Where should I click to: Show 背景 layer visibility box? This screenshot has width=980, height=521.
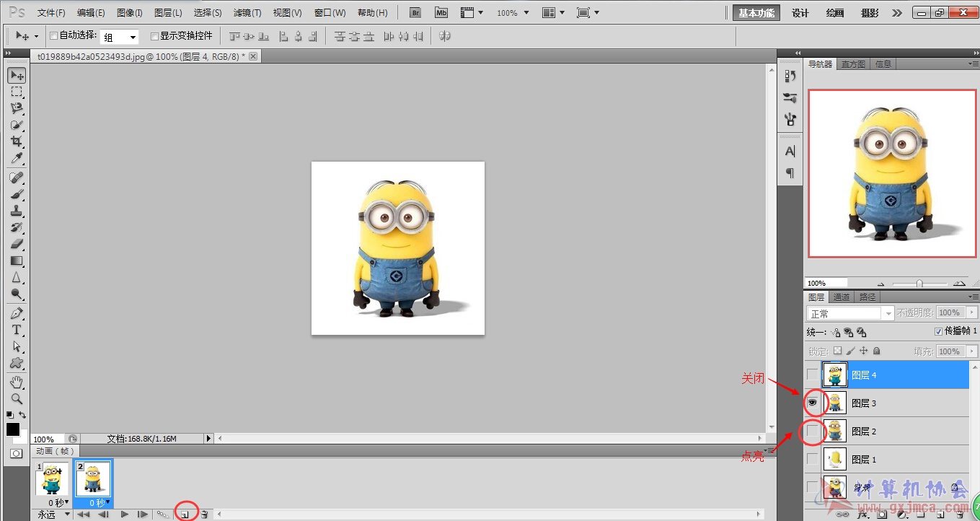coord(813,487)
